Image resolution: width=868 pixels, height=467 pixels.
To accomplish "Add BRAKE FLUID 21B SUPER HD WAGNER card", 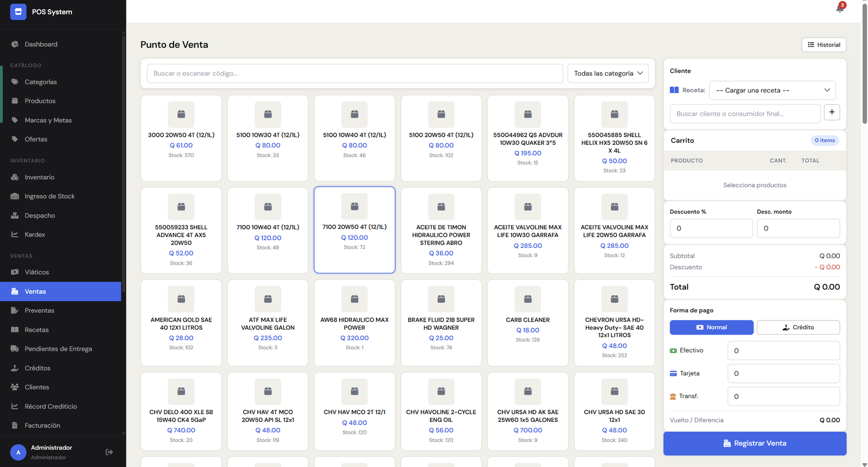I will tap(441, 323).
